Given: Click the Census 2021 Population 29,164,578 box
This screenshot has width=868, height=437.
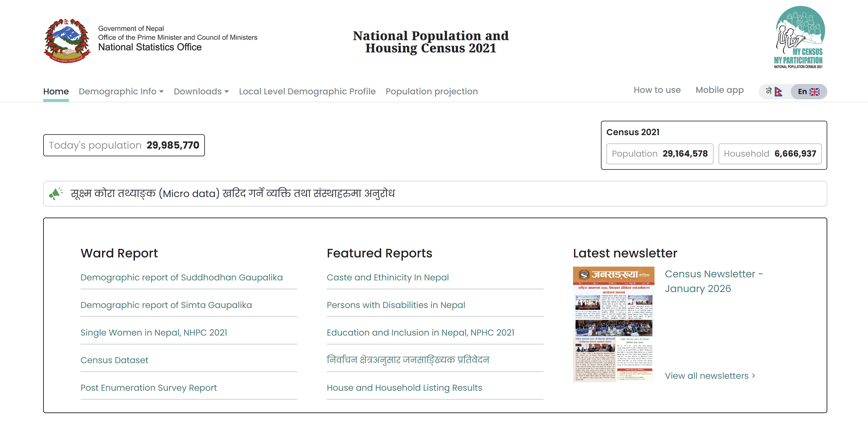Looking at the screenshot, I should [659, 154].
